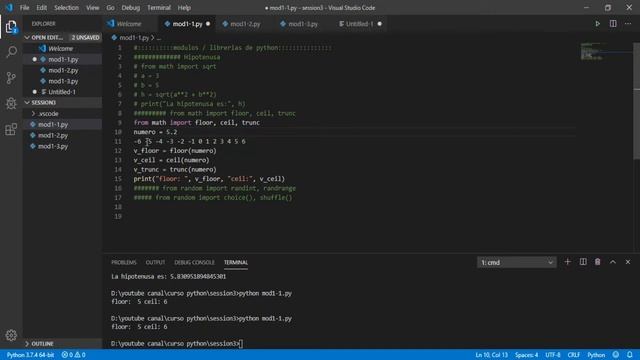The width and height of the screenshot is (640, 360).
Task: Open editor More Actions ellipsis
Action: point(628,24)
